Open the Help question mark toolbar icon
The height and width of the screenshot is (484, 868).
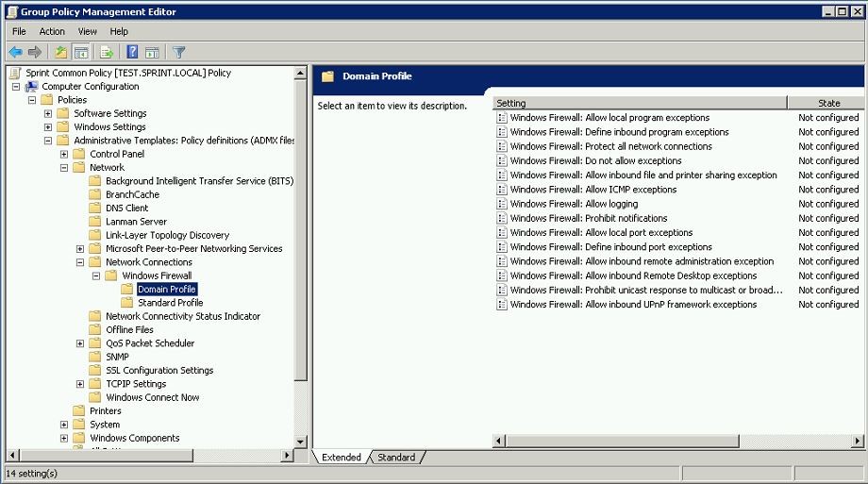pos(132,52)
